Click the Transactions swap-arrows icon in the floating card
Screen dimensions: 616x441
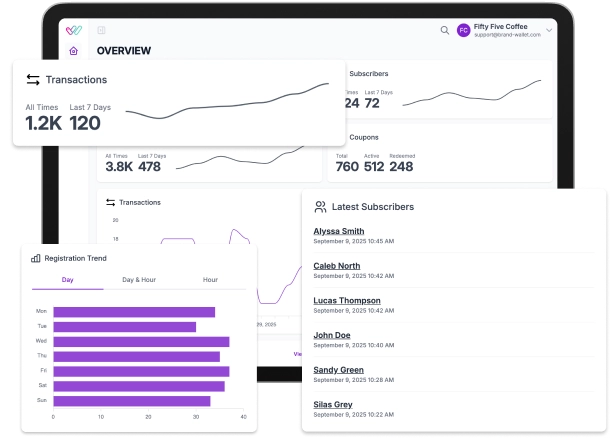click(33, 79)
